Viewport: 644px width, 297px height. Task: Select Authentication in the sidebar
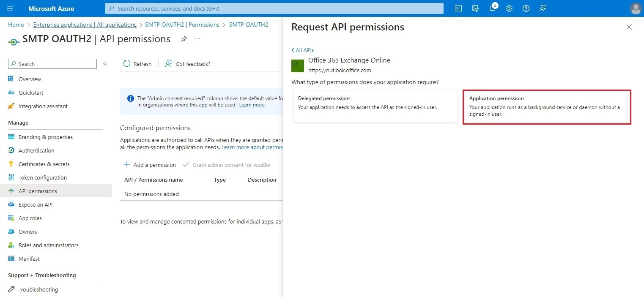coord(36,150)
